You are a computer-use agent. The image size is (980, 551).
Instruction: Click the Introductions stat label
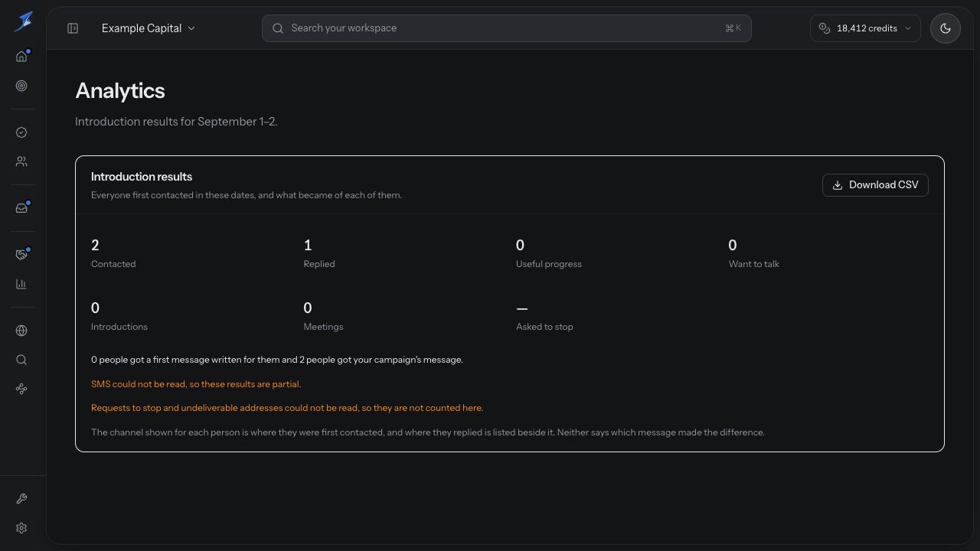point(119,327)
